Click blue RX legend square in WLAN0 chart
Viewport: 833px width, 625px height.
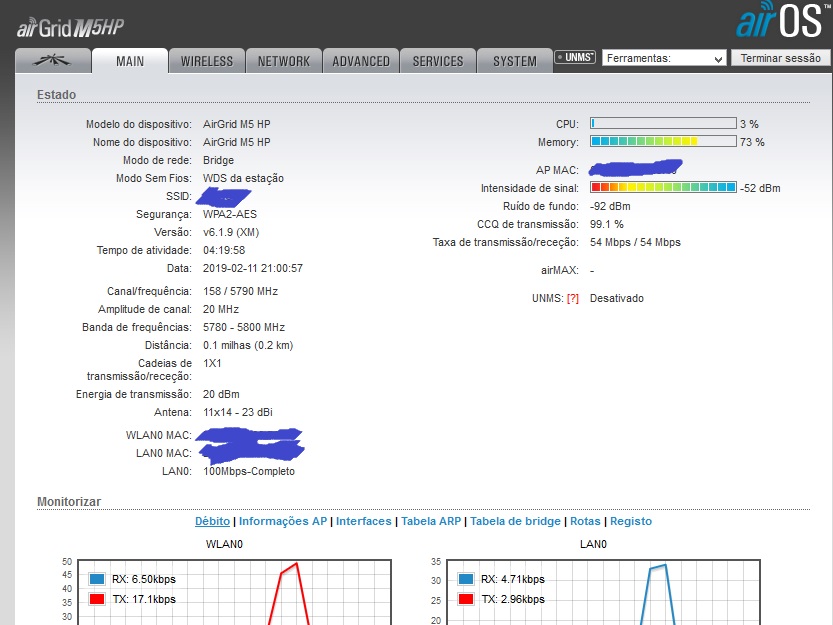click(x=97, y=579)
